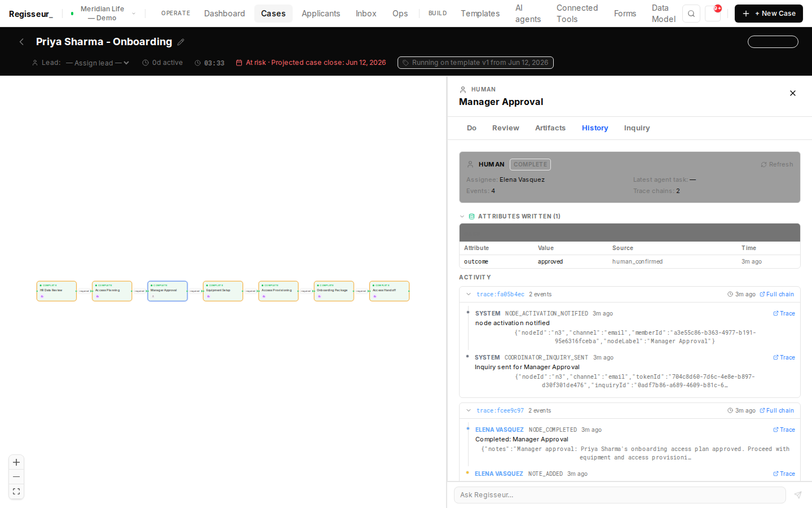
Task: Go back with the left arrow icon
Action: (21, 42)
